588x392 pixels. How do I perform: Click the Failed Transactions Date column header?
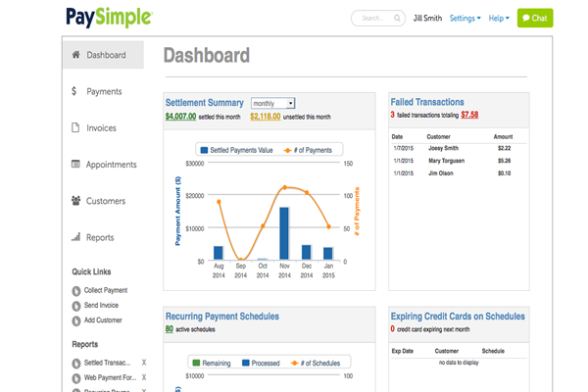pos(397,136)
